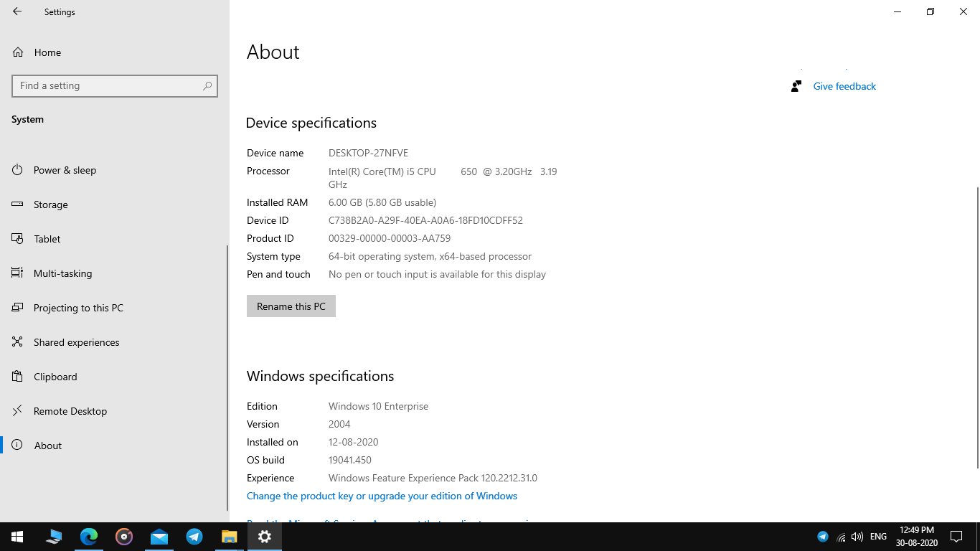The width and height of the screenshot is (980, 551).
Task: Click the Rename this PC button
Action: click(291, 306)
